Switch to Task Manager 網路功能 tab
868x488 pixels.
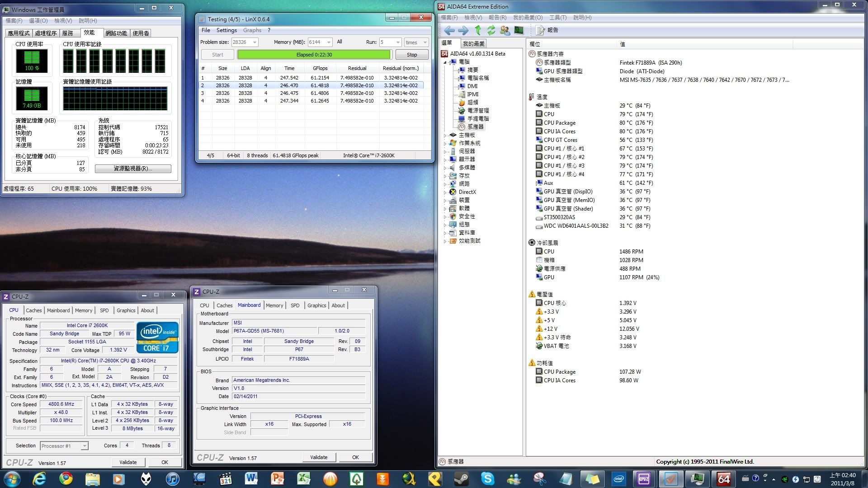tap(116, 33)
